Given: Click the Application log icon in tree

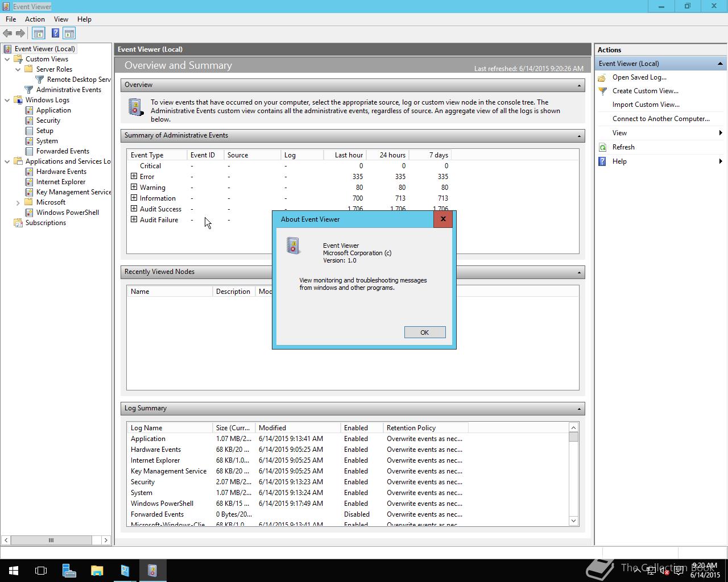Looking at the screenshot, I should click(x=29, y=110).
